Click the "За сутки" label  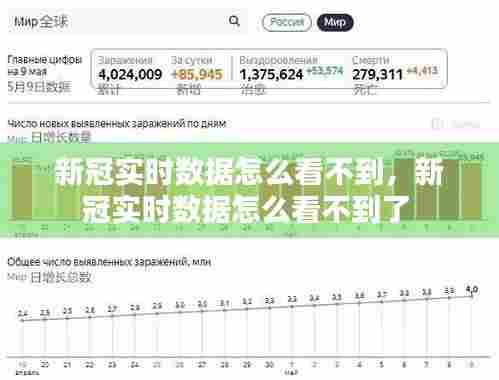pos(192,60)
